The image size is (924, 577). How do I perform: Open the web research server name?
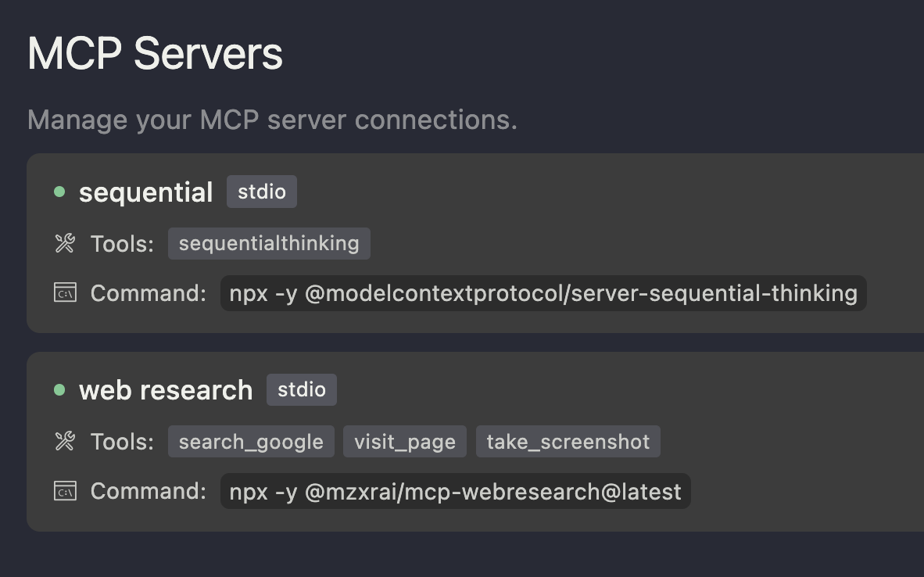coord(166,390)
